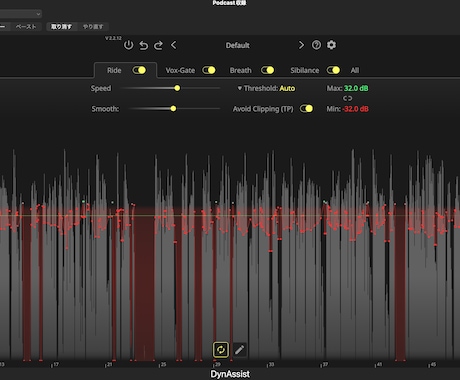Click the plugin power bypass icon
The height and width of the screenshot is (380, 460).
pyautogui.click(x=129, y=45)
